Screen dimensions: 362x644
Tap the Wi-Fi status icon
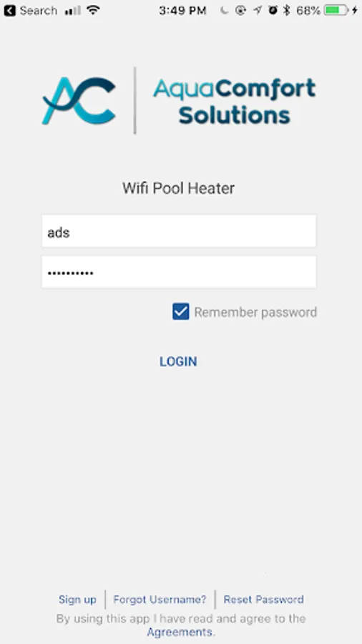(x=94, y=10)
